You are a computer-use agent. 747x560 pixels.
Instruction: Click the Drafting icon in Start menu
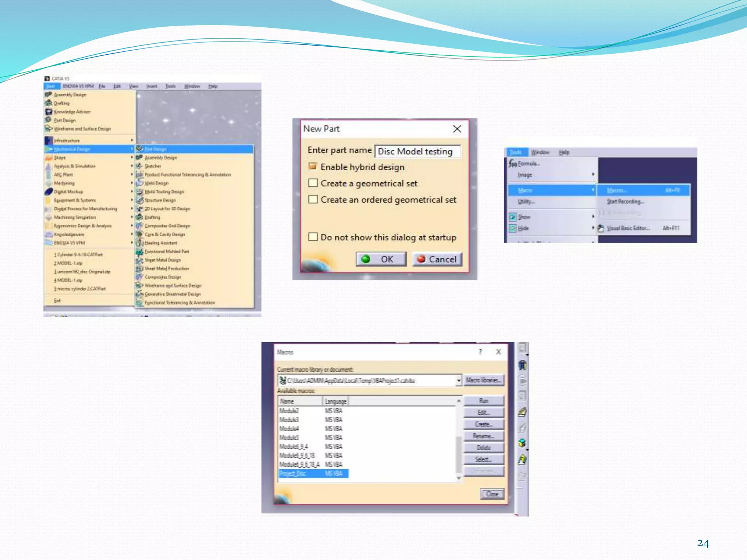[x=49, y=103]
